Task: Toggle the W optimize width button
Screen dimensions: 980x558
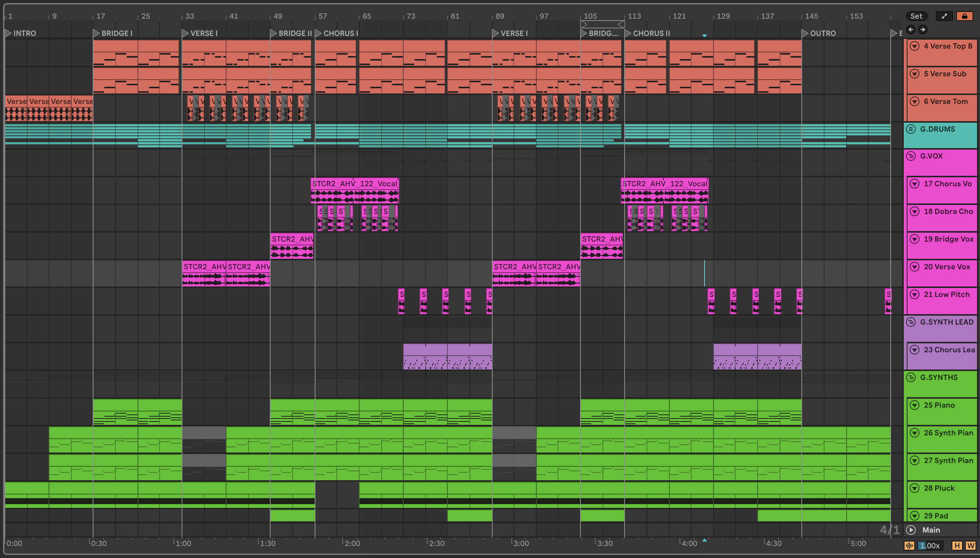Action: pos(970,546)
